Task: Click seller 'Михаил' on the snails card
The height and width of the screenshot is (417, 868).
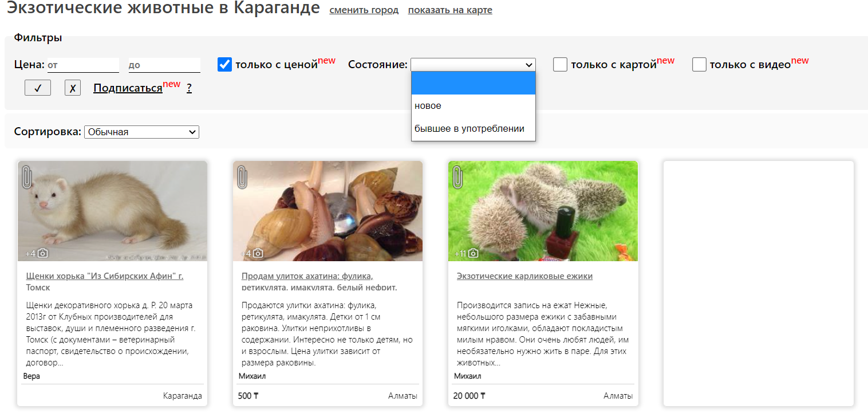Action: pos(252,376)
